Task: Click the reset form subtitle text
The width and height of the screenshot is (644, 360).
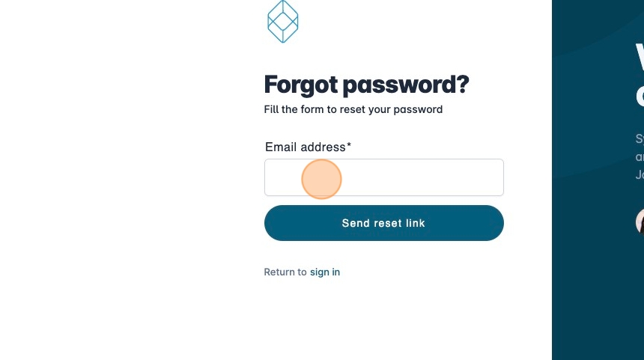Action: [x=353, y=109]
